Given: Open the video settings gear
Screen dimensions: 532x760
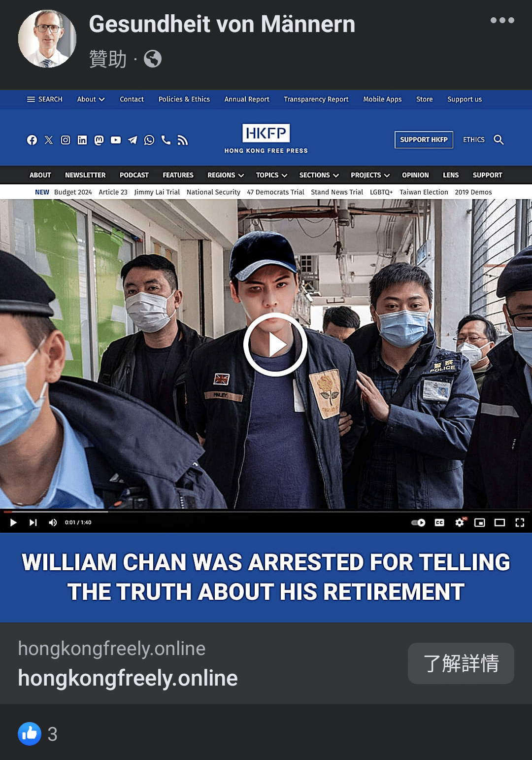Looking at the screenshot, I should coord(460,522).
